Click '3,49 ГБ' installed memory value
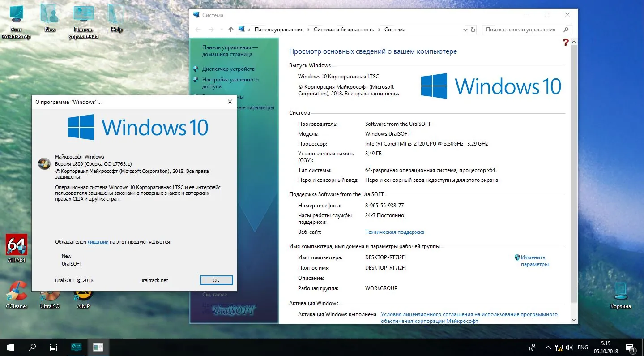644x356 pixels. [373, 154]
